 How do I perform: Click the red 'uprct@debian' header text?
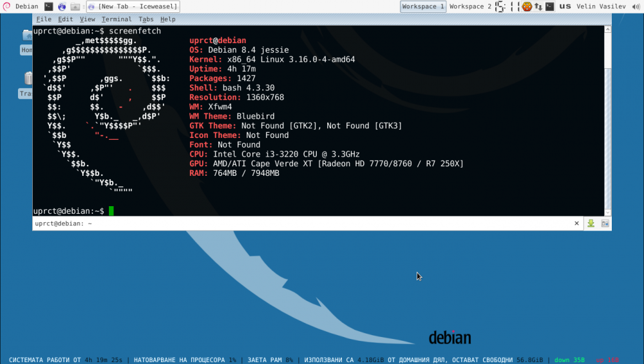[218, 41]
